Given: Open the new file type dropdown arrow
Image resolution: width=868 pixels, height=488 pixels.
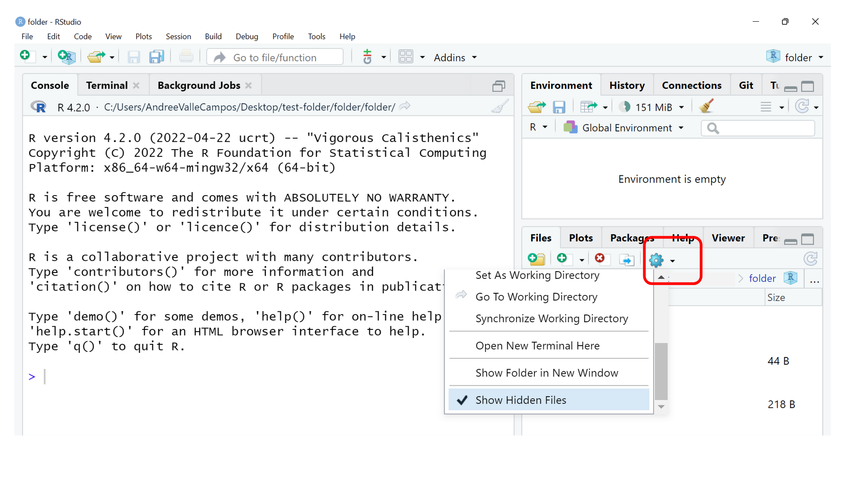Looking at the screenshot, I should click(x=44, y=57).
